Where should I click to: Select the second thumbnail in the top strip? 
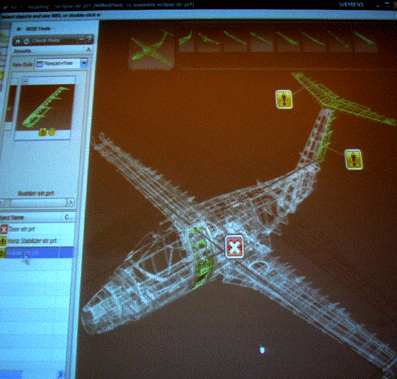click(x=186, y=39)
